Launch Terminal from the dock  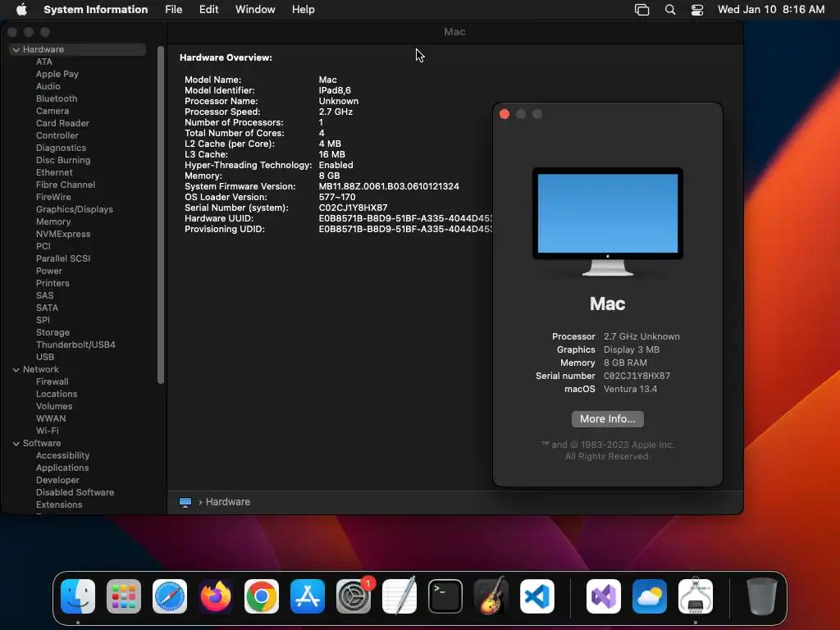[445, 596]
